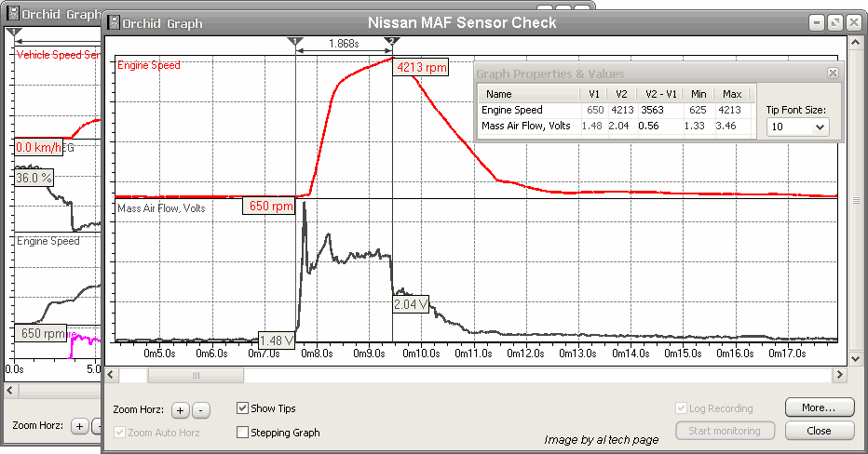Click the Max column header
Viewport: 868px width, 454px height.
tap(731, 94)
